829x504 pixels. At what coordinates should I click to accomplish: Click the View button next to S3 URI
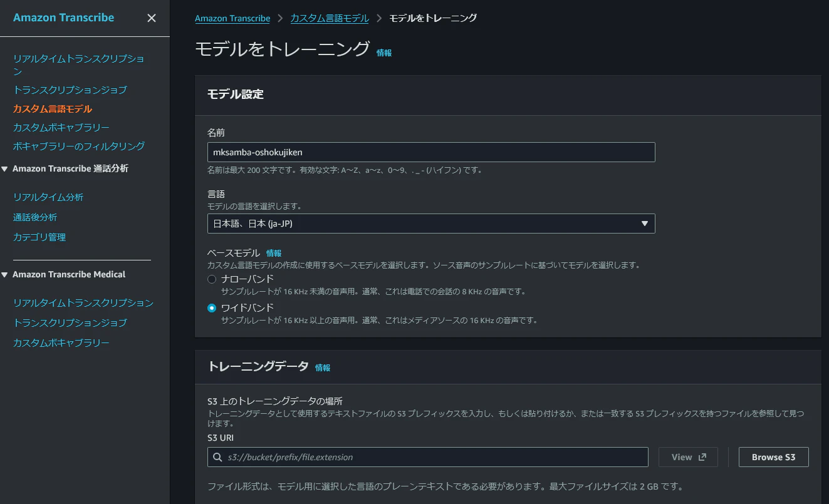pyautogui.click(x=687, y=457)
